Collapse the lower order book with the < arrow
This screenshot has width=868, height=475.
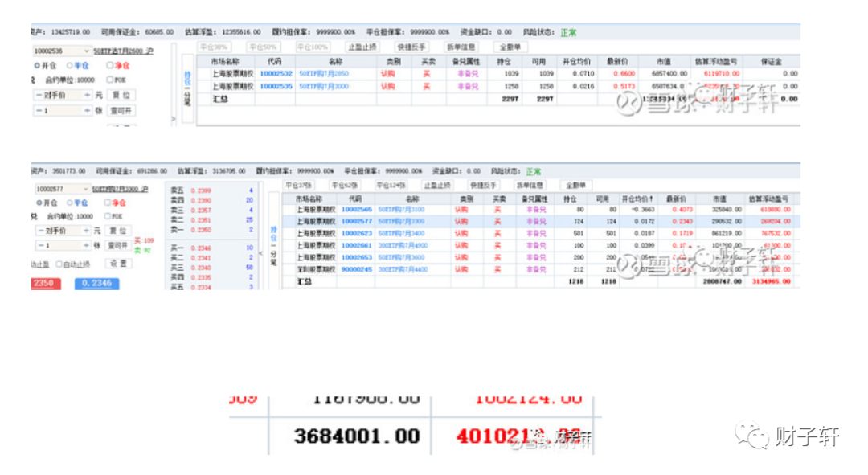pos(260,231)
